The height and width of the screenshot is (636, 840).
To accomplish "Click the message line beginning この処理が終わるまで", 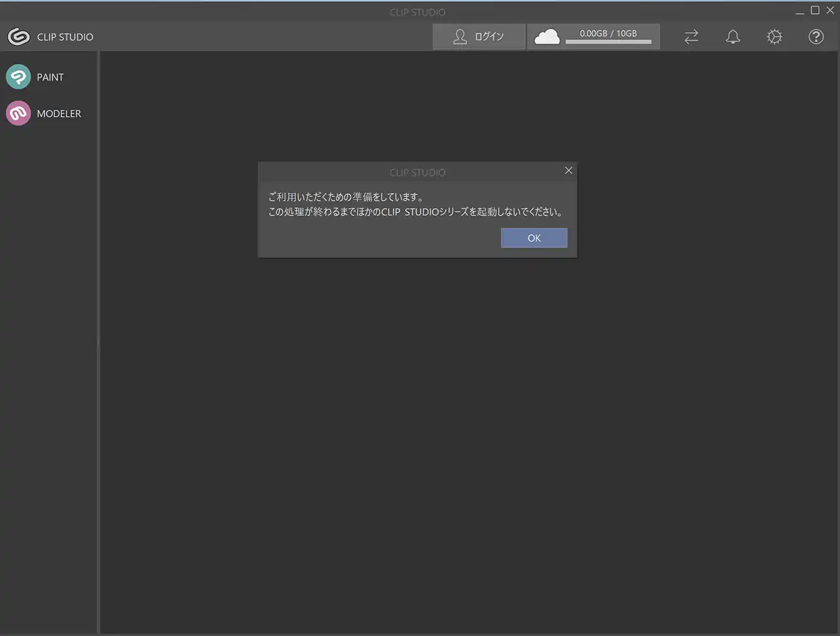I will [415, 212].
